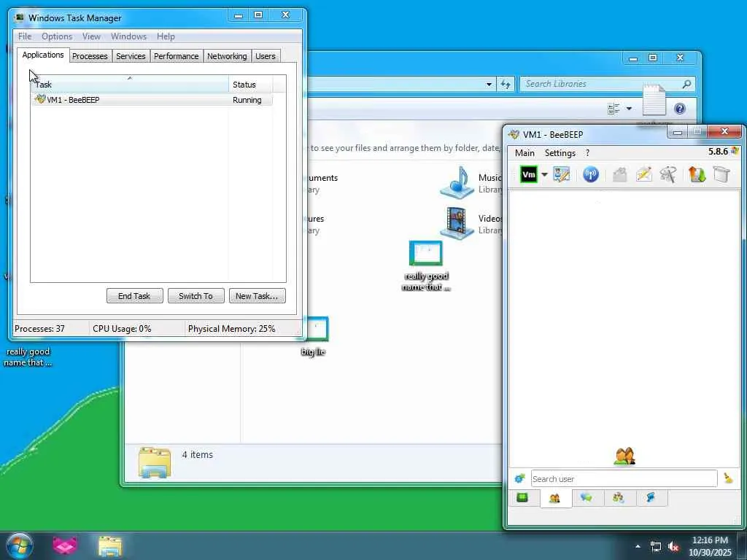Open the Options menu in Task Manager
The width and height of the screenshot is (747, 560).
point(57,36)
